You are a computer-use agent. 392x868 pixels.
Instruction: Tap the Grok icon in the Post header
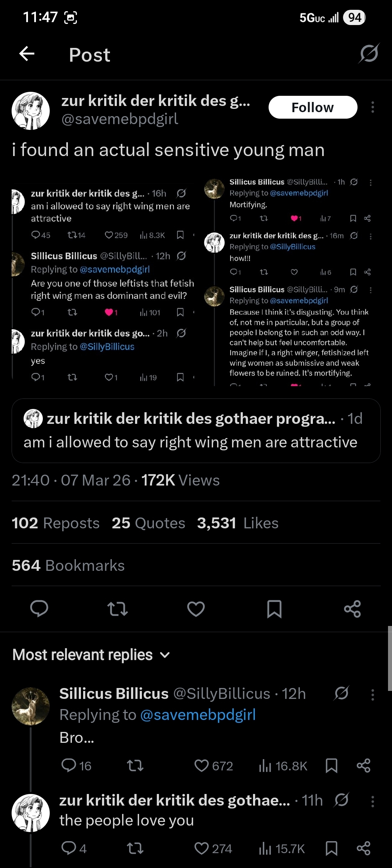click(x=369, y=54)
